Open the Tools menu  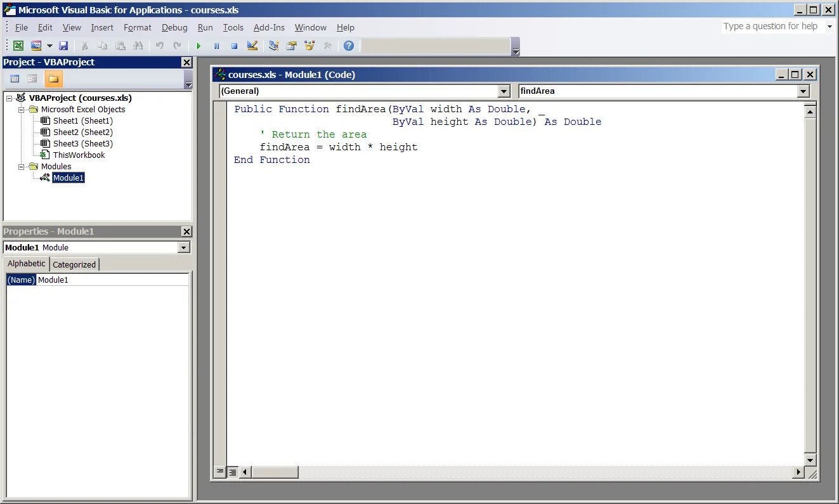point(233,27)
